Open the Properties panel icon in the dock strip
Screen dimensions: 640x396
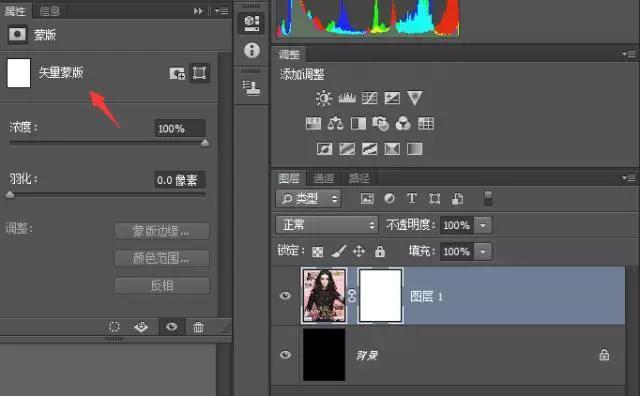(251, 23)
